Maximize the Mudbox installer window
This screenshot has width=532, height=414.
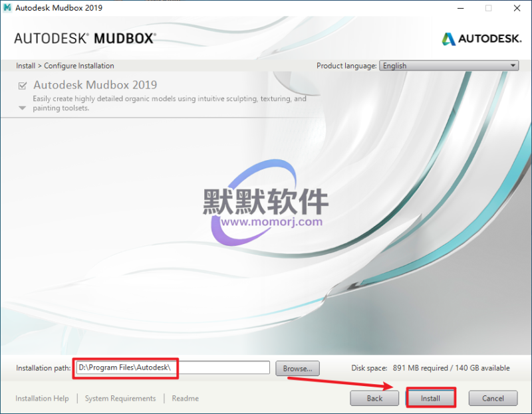489,9
